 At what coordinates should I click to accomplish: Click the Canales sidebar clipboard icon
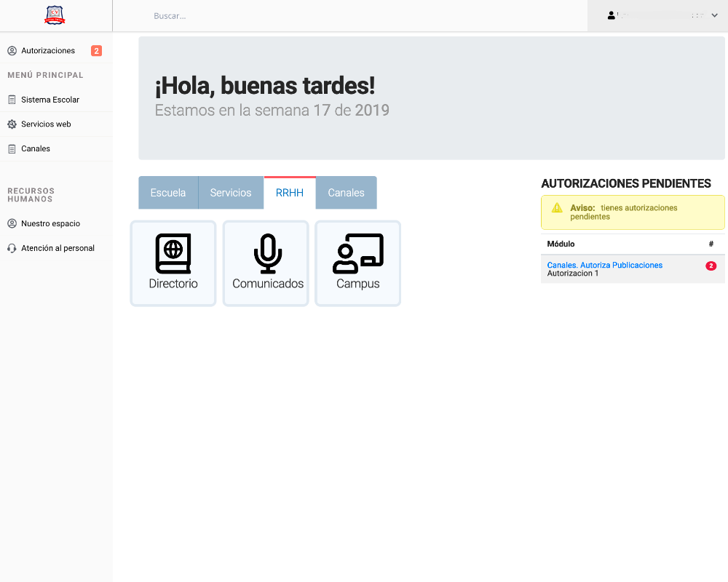pos(12,149)
